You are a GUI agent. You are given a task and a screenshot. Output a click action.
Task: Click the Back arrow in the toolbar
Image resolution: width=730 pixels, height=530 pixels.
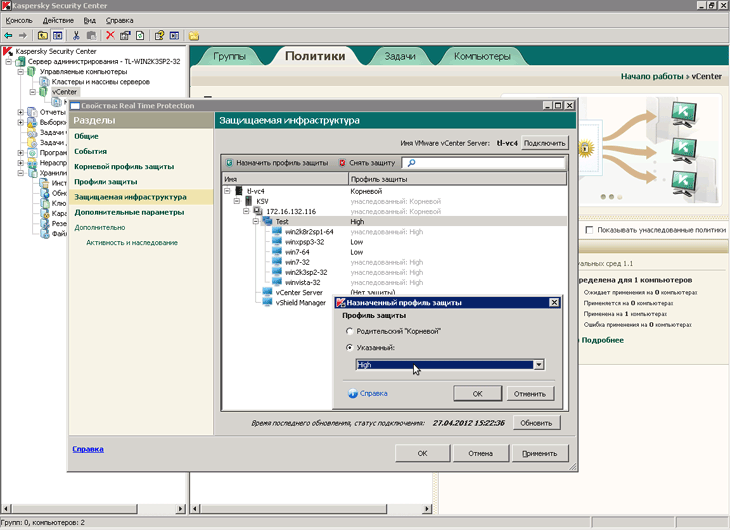pos(8,35)
